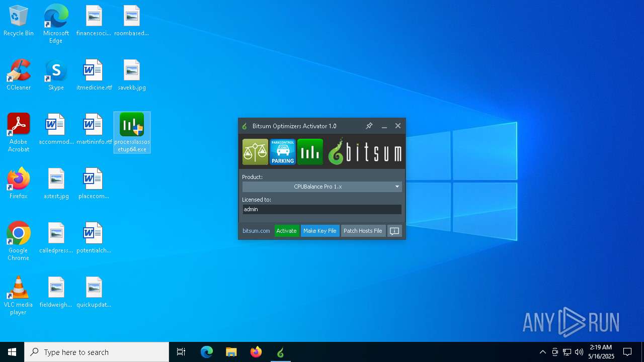The height and width of the screenshot is (362, 644).
Task: Select the Adobe Acrobat desktop shortcut
Action: coord(19,132)
